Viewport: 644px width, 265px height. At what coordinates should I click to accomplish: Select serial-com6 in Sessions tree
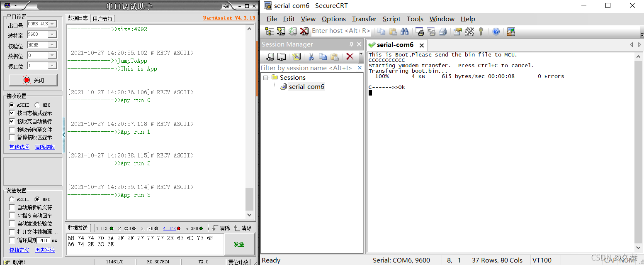[306, 86]
